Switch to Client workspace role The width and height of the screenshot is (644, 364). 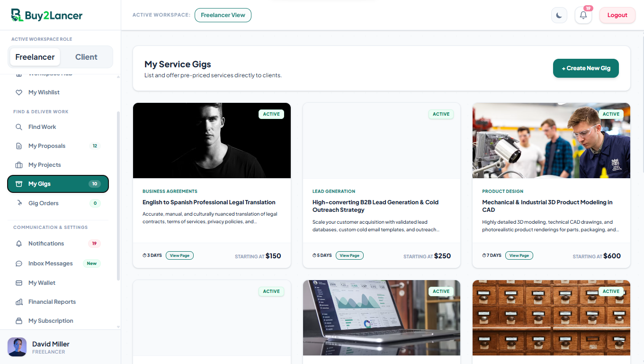click(86, 57)
